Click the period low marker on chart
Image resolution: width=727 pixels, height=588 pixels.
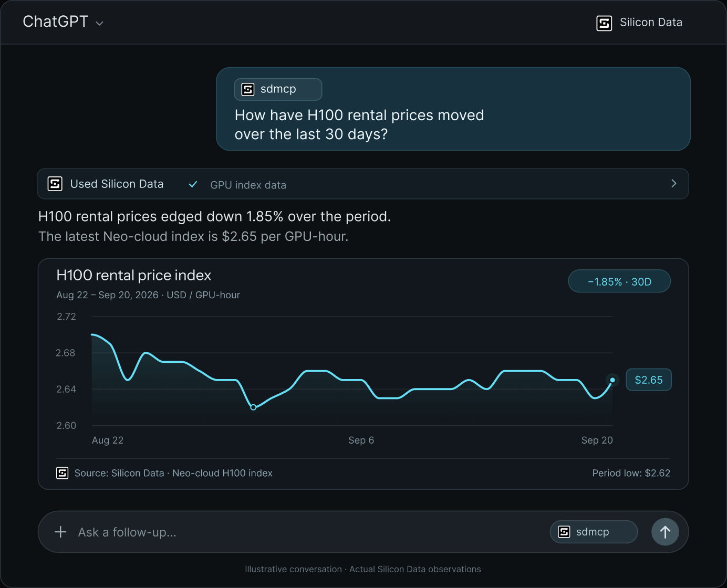pos(253,407)
